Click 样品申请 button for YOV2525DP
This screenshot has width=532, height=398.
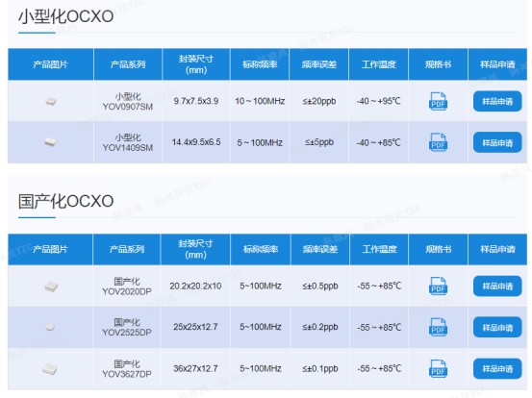click(497, 327)
